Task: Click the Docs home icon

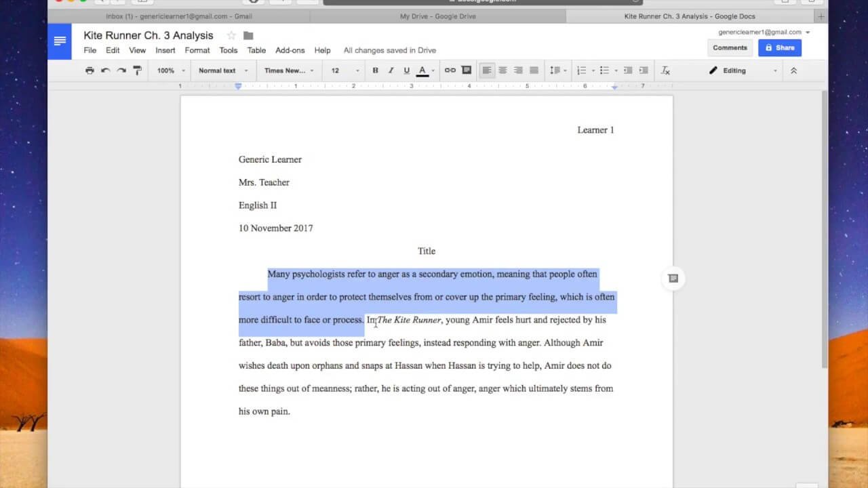Action: click(60, 42)
